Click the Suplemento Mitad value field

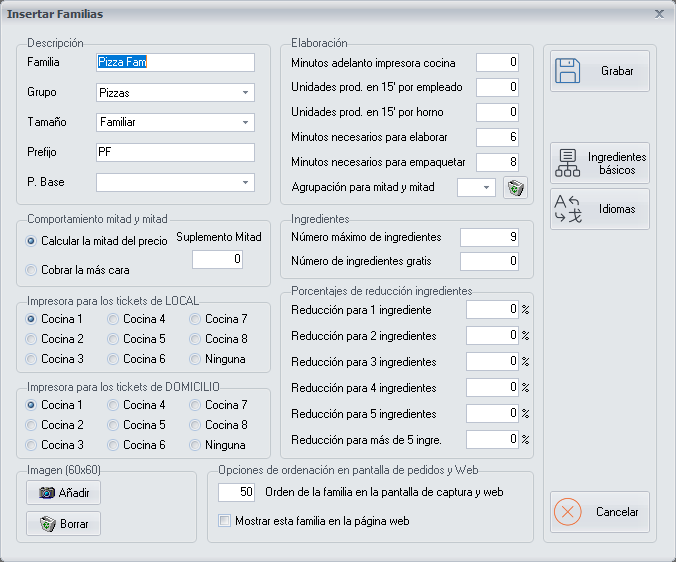pos(217,259)
